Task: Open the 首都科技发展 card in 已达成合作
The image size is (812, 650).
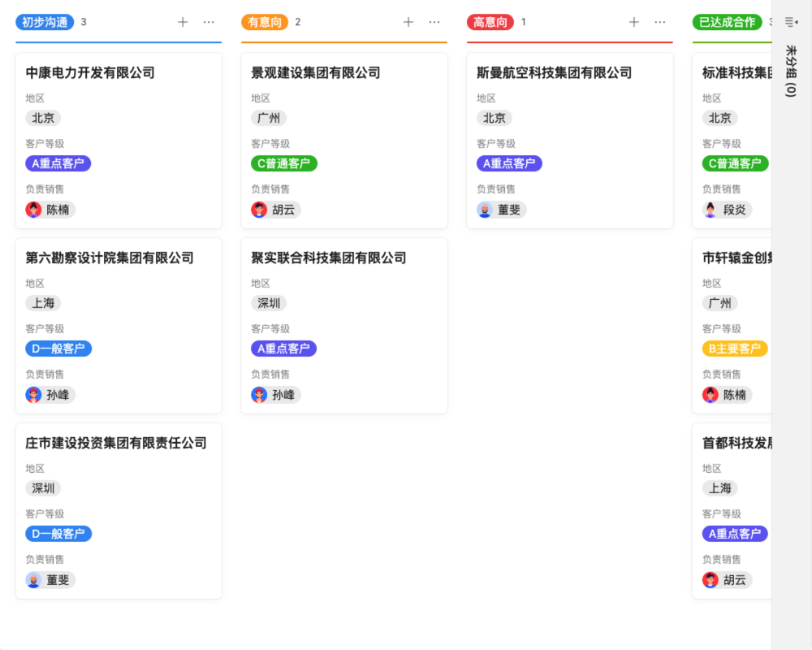Action: pos(731,443)
